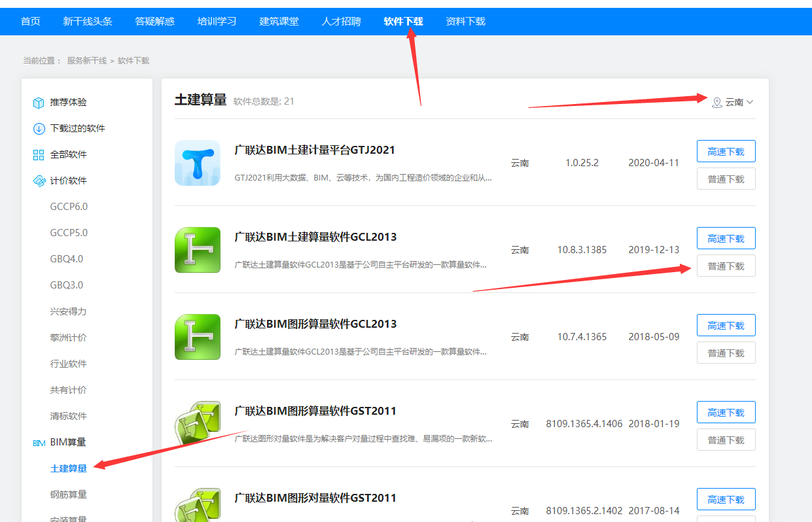
Task: Click 高速下载 for 土建算量软件GCL2013
Action: pyautogui.click(x=726, y=238)
